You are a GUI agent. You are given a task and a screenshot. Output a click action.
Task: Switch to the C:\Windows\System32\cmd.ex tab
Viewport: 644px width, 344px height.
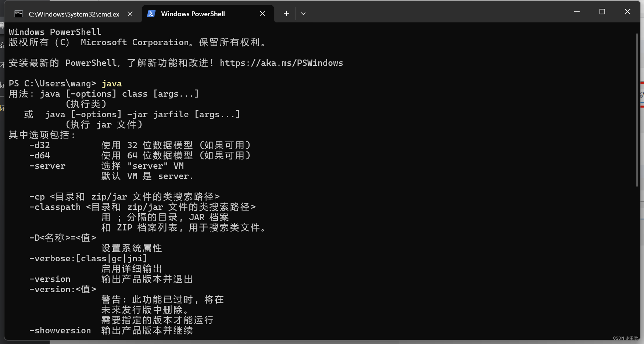[74, 14]
